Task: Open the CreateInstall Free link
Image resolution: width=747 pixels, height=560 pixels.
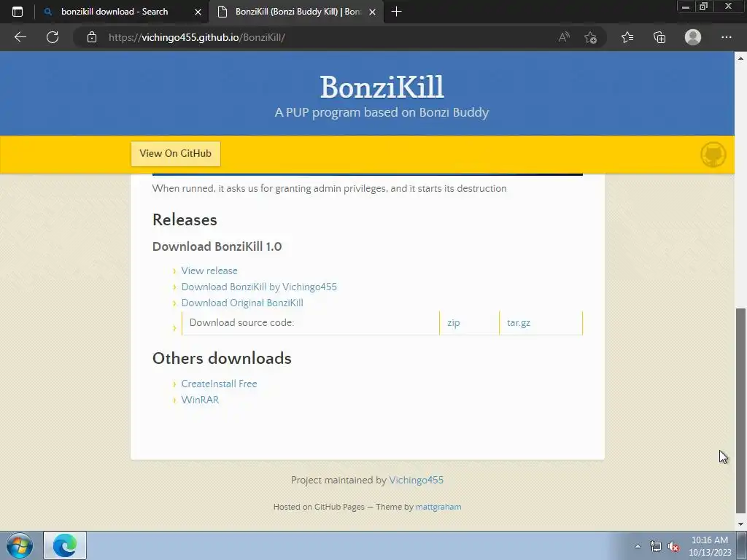Action: (x=219, y=384)
